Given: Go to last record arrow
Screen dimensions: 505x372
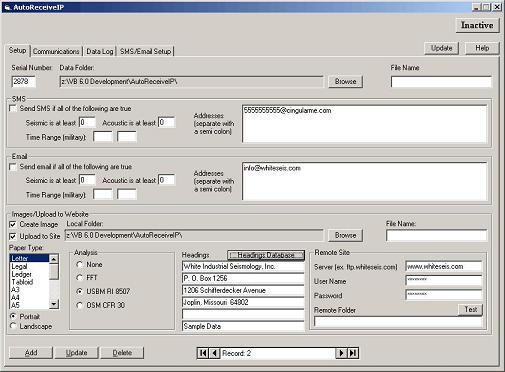Looking at the screenshot, I should click(x=353, y=353).
